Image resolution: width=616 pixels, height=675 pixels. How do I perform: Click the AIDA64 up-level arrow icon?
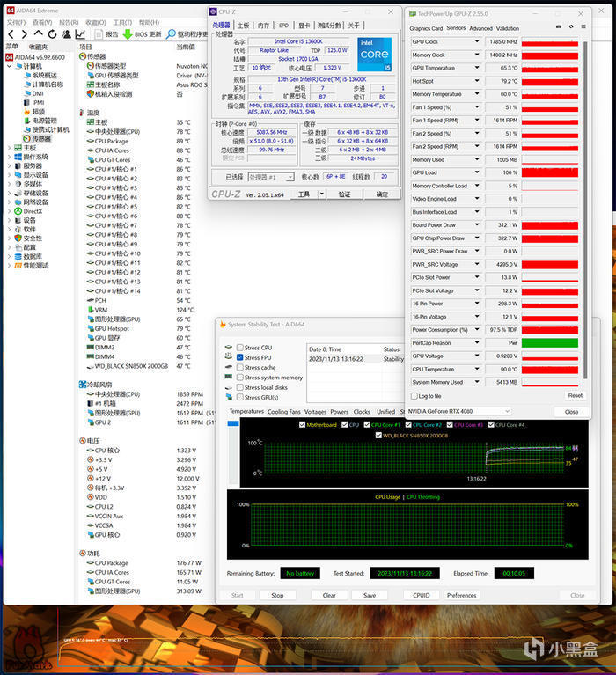point(39,33)
